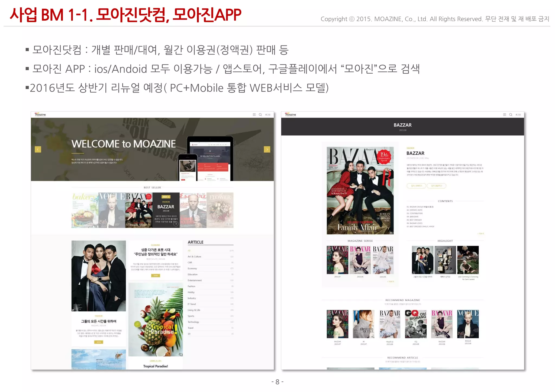The height and width of the screenshot is (392, 555).
Task: Click moazine logo on BAZZAR detail page
Action: point(291,115)
